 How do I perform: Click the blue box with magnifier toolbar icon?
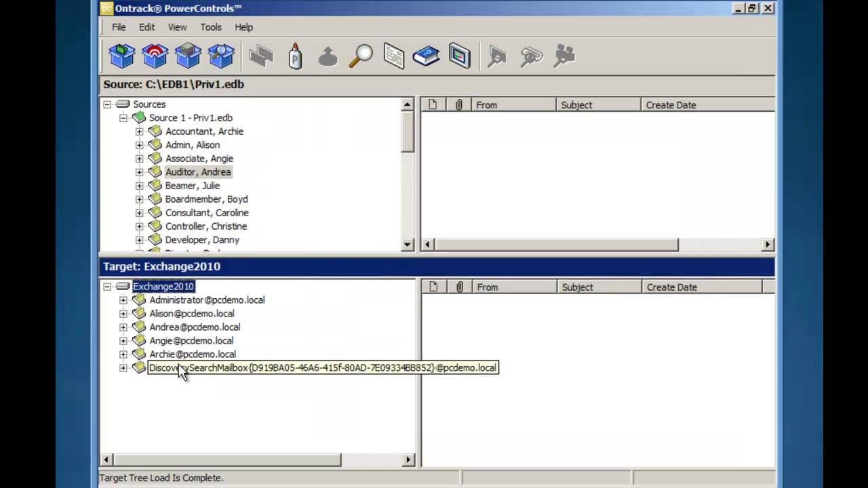pos(222,56)
